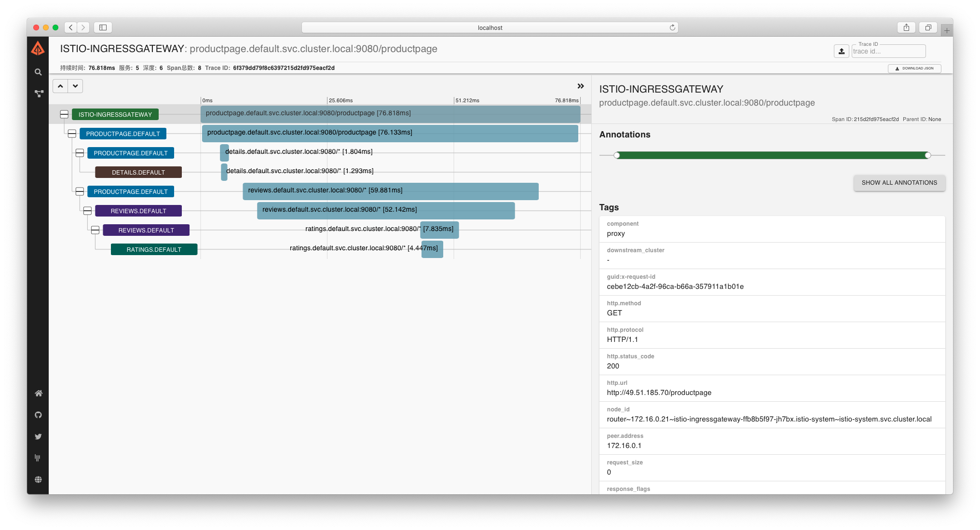This screenshot has width=980, height=530.
Task: Collapse span detail panel with double-chevron
Action: coord(581,86)
